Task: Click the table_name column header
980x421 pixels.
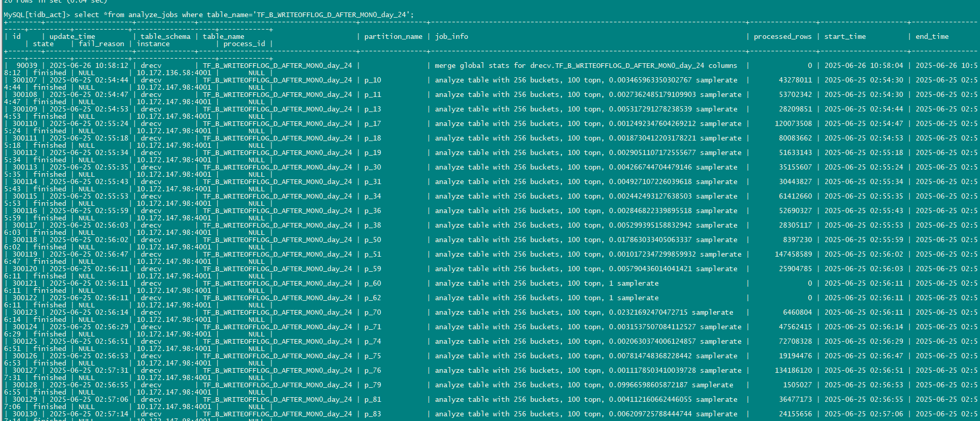Action: [x=223, y=36]
